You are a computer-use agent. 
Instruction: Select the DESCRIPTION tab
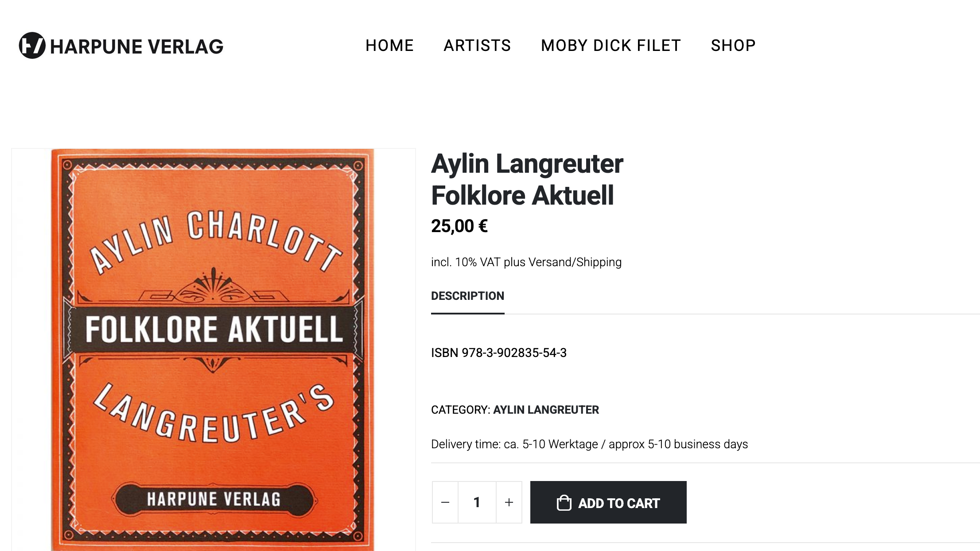(x=467, y=296)
